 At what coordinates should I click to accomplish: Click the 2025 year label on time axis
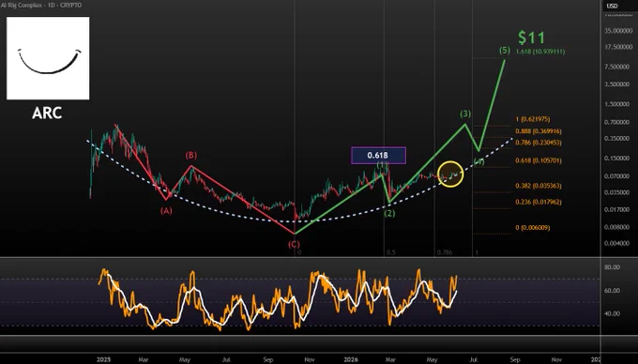coord(104,359)
